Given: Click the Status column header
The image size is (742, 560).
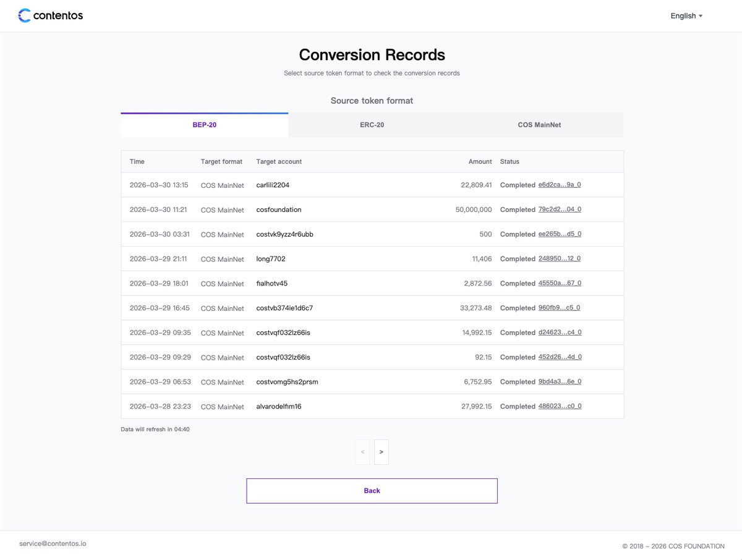Looking at the screenshot, I should tap(510, 161).
